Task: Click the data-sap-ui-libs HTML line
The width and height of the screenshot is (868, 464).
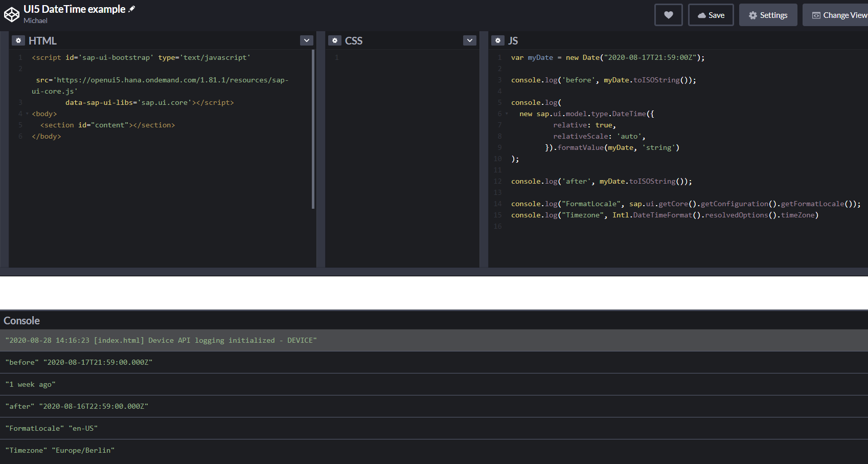Action: [x=149, y=102]
